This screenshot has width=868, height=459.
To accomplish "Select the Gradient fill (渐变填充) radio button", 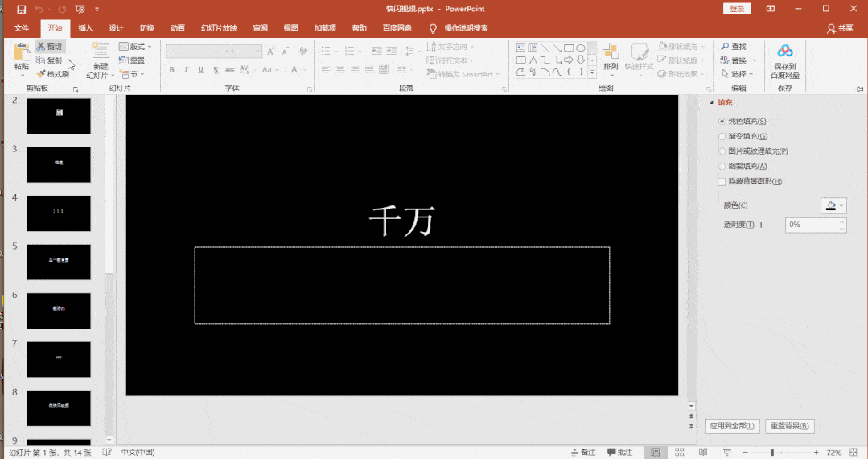I will click(722, 136).
